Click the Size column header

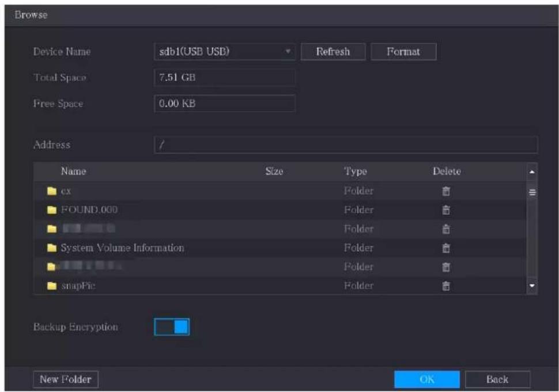click(x=274, y=172)
